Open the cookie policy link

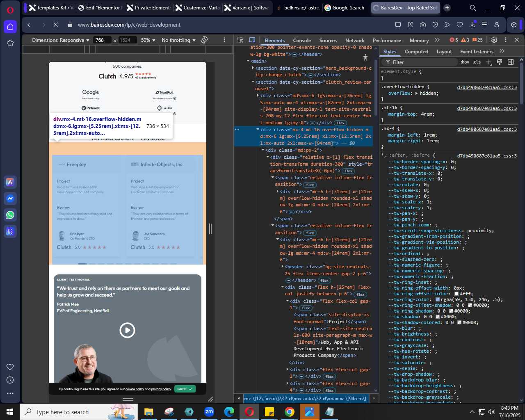[x=135, y=389]
